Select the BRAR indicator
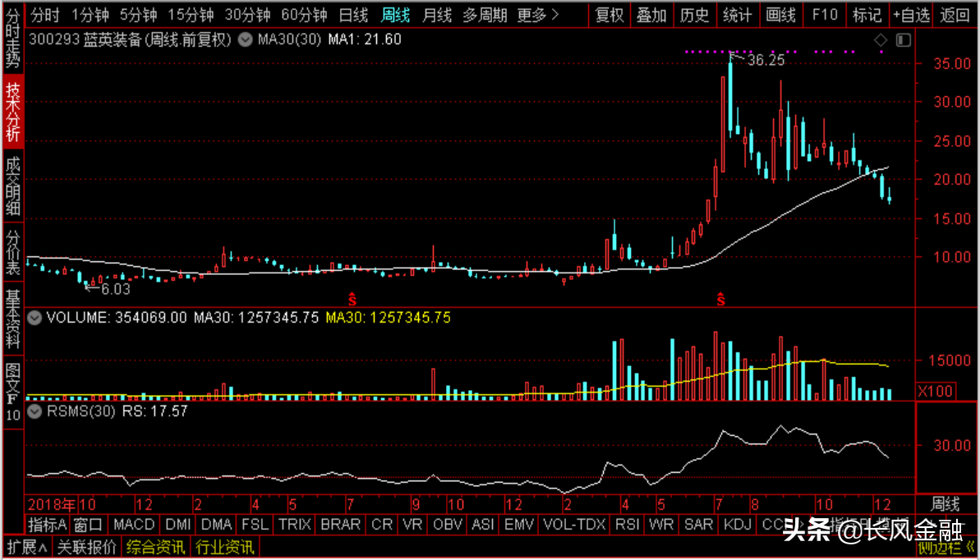This screenshot has height=560, width=980. (341, 524)
